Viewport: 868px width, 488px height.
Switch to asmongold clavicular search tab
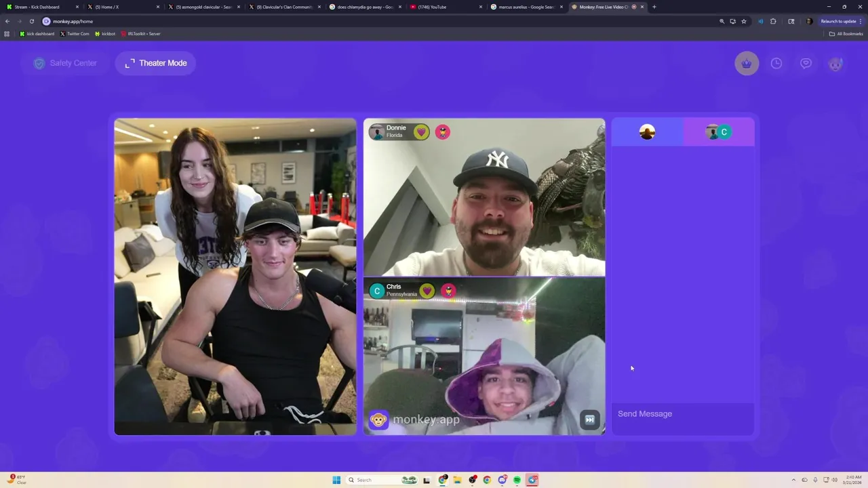(203, 7)
